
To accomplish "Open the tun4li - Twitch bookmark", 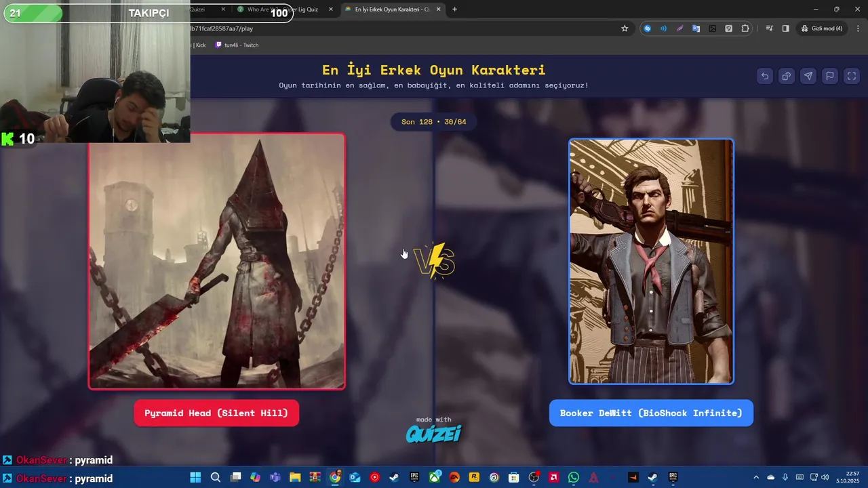I will [237, 45].
